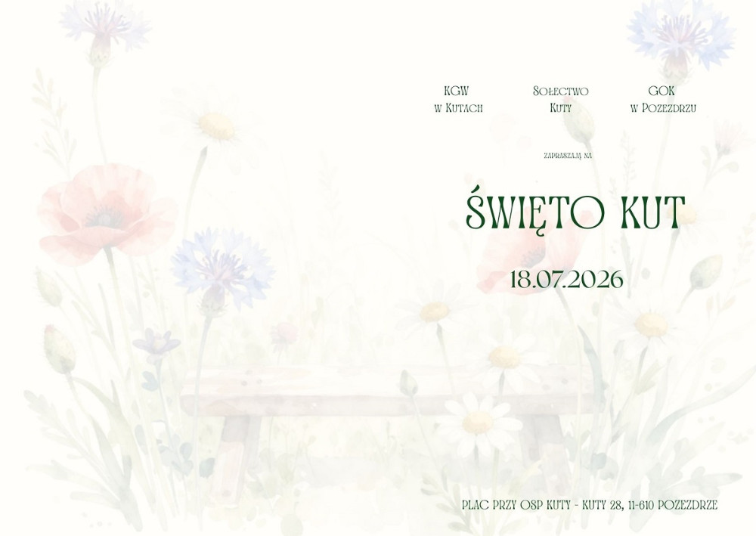Click the small 'zapraszają na' line
756x536 pixels.
pos(568,156)
